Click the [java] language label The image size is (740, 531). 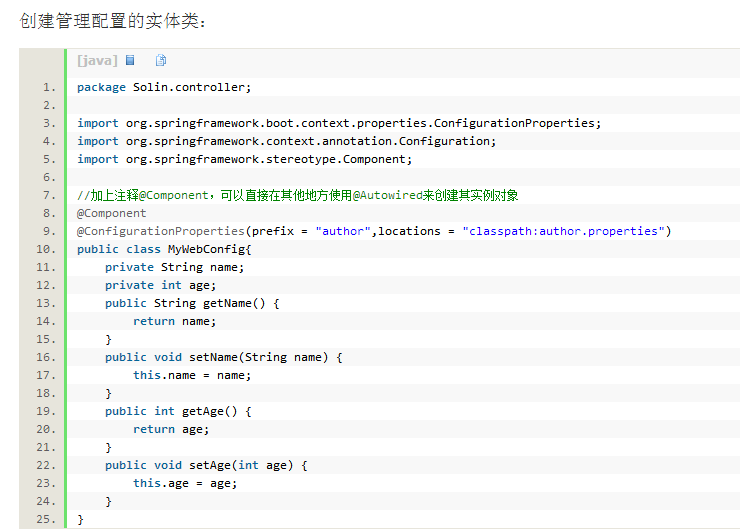tap(97, 60)
